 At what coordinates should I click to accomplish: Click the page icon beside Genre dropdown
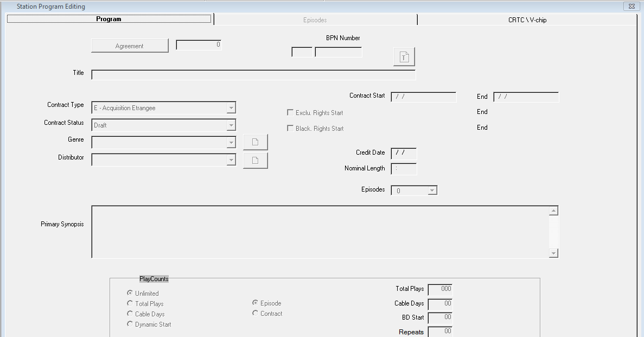point(255,143)
